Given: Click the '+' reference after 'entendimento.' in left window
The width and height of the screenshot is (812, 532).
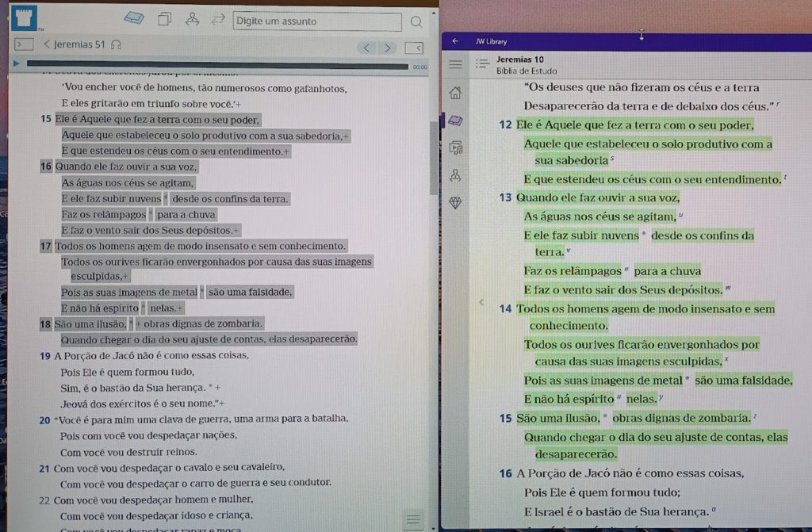Looking at the screenshot, I should [285, 151].
